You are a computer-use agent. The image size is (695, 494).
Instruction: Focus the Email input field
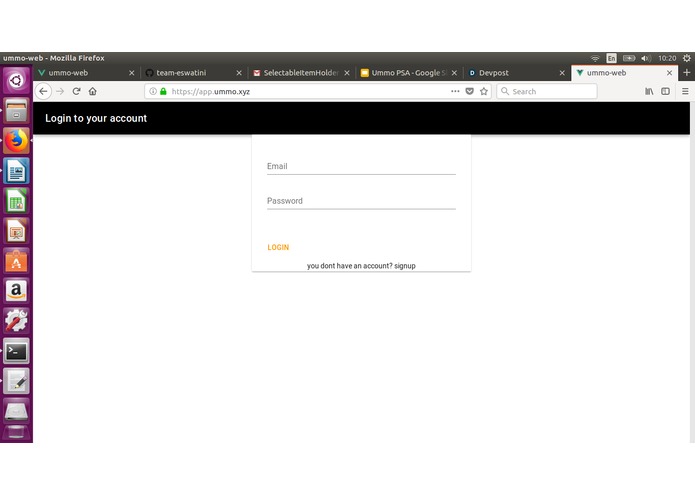361,167
